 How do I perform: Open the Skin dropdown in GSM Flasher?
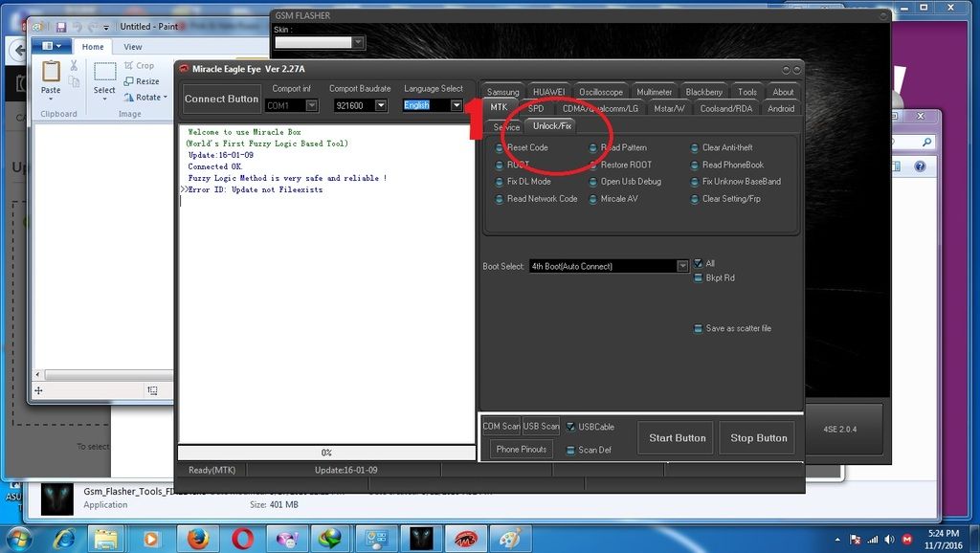click(358, 42)
